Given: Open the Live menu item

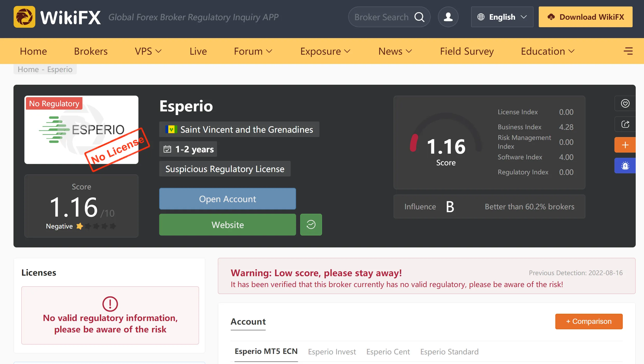Looking at the screenshot, I should 198,51.
